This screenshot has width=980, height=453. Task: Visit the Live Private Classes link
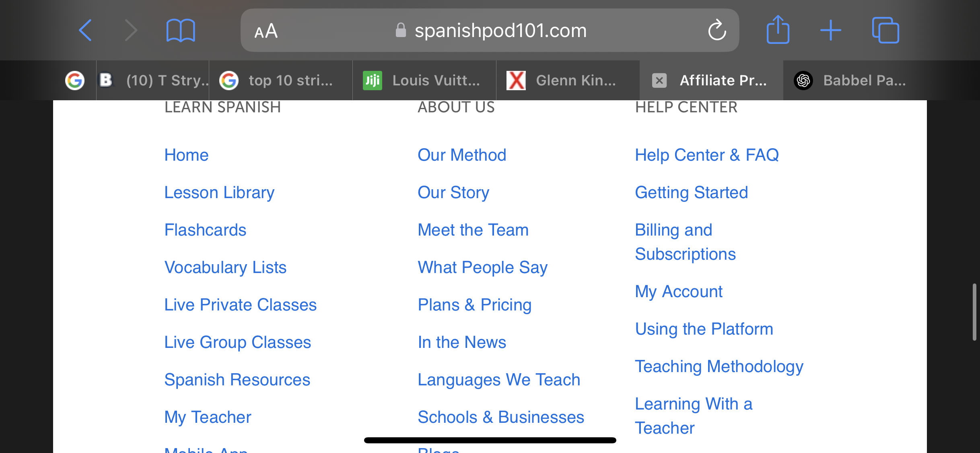[x=240, y=305]
